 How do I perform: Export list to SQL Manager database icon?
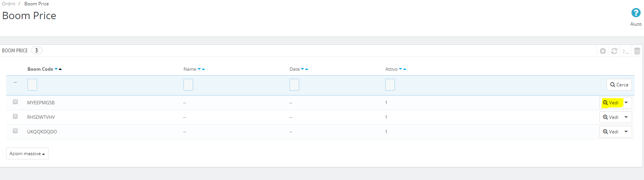(x=637, y=51)
